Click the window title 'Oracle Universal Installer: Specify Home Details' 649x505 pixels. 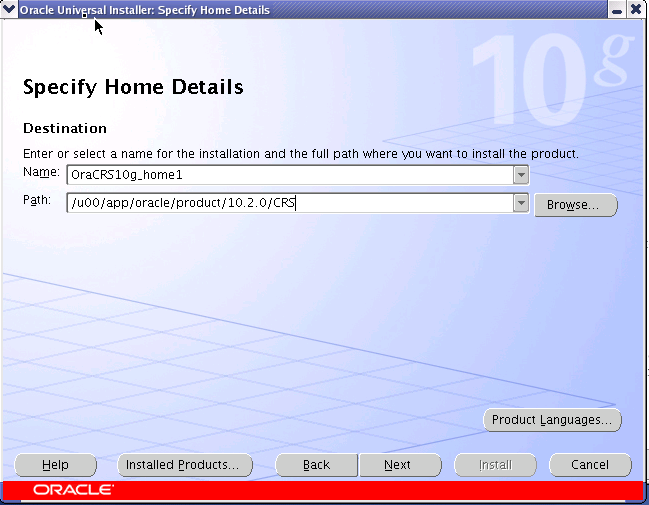coord(145,10)
